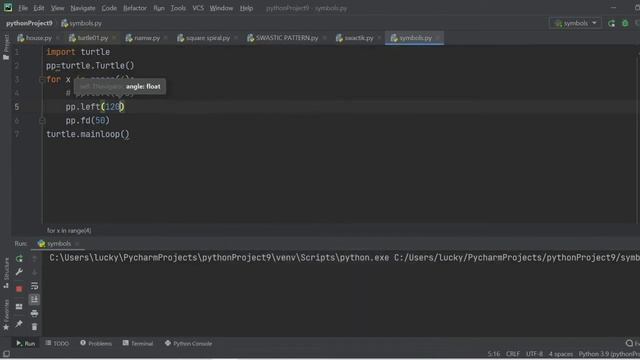Click the 4 spaces indent setting in status bar

pos(561,354)
